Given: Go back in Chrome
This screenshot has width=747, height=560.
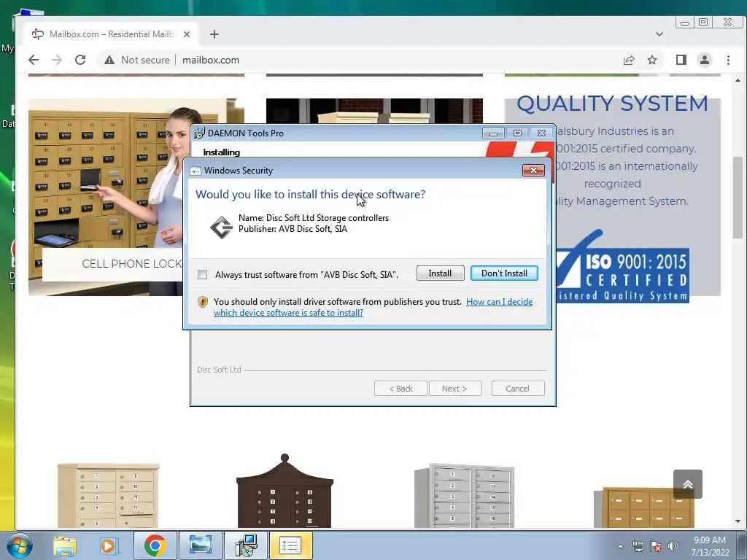Looking at the screenshot, I should pyautogui.click(x=34, y=60).
